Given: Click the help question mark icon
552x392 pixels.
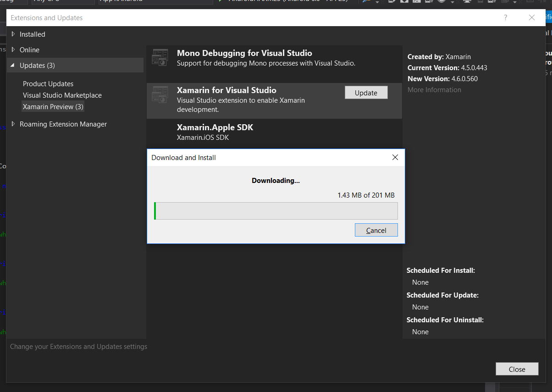Looking at the screenshot, I should 506,17.
